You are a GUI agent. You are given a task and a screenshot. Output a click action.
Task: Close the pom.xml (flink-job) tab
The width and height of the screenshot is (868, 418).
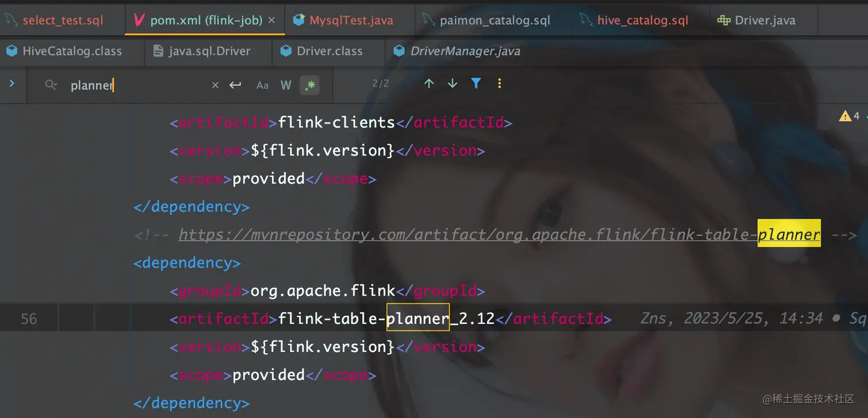click(x=272, y=20)
